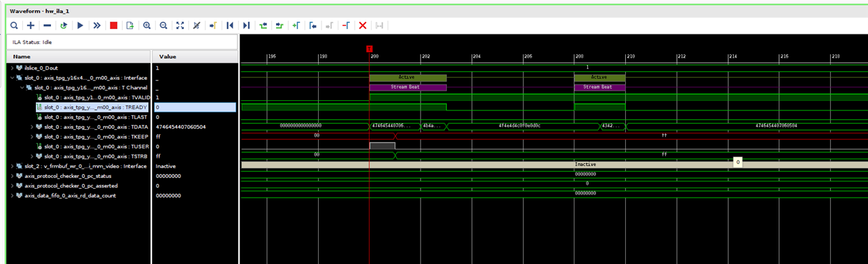This screenshot has width=868, height=264.
Task: Expand axis_protocol_checker_0_pc_status signal
Action: pyautogui.click(x=12, y=175)
